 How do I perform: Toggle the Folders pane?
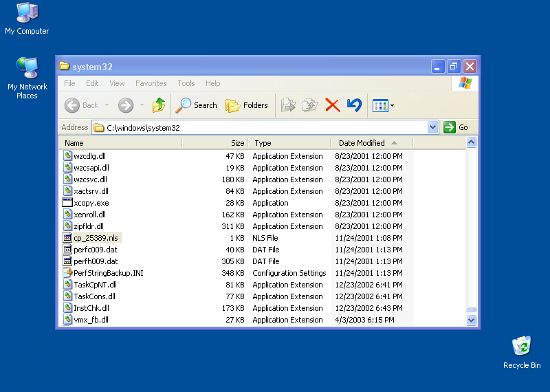(x=247, y=105)
